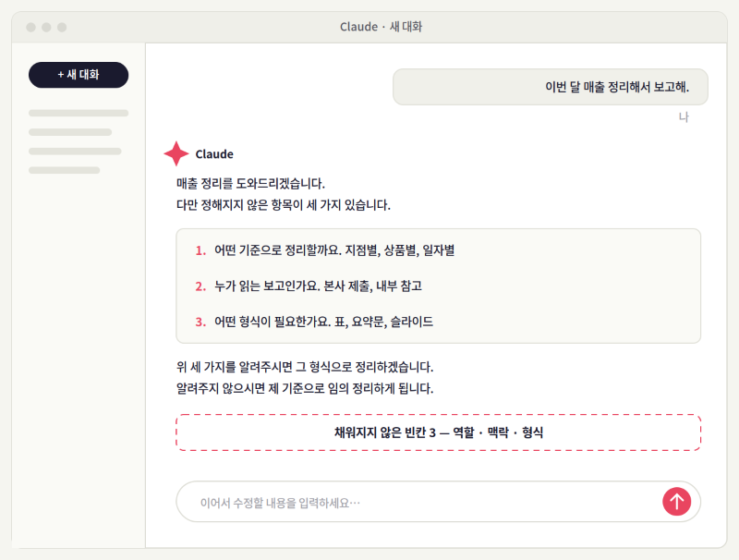Click question 1 about 지점별, 상품별, 일자별

pos(325,250)
